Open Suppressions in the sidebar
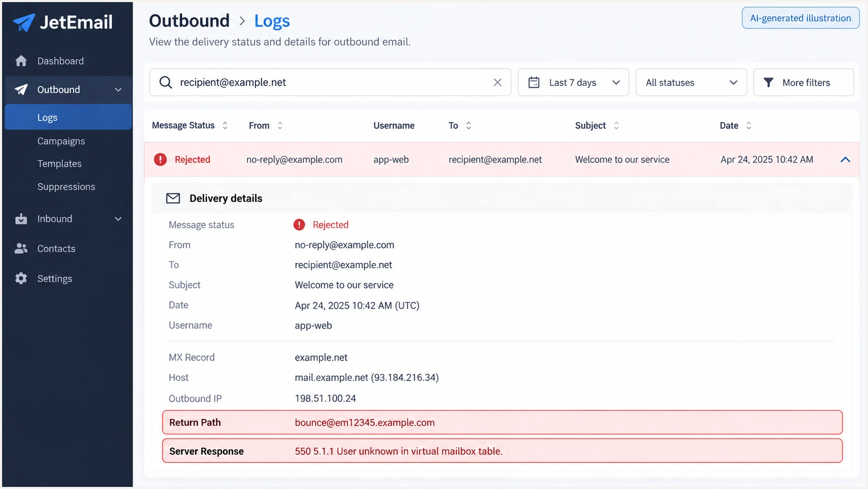Image resolution: width=868 pixels, height=489 pixels. [66, 187]
